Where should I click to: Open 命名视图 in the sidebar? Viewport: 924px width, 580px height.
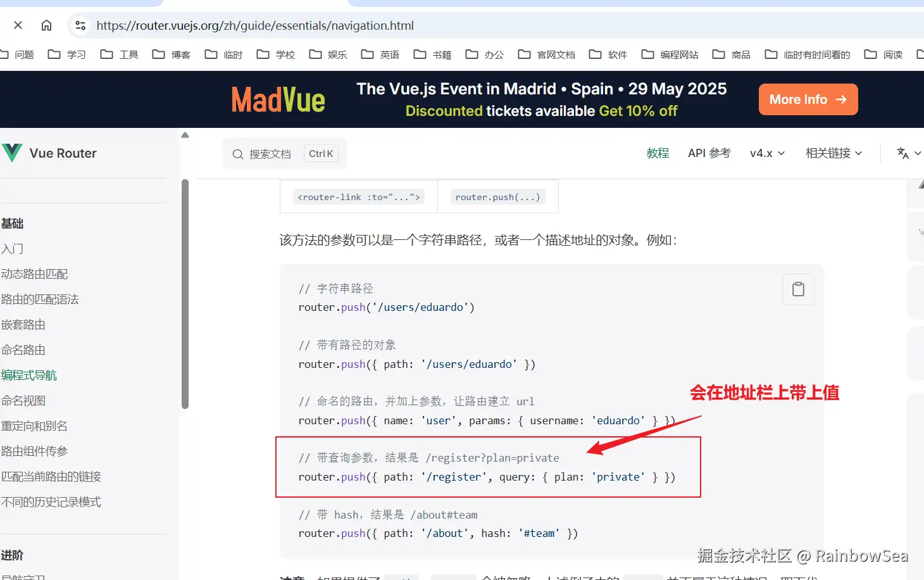pos(23,401)
